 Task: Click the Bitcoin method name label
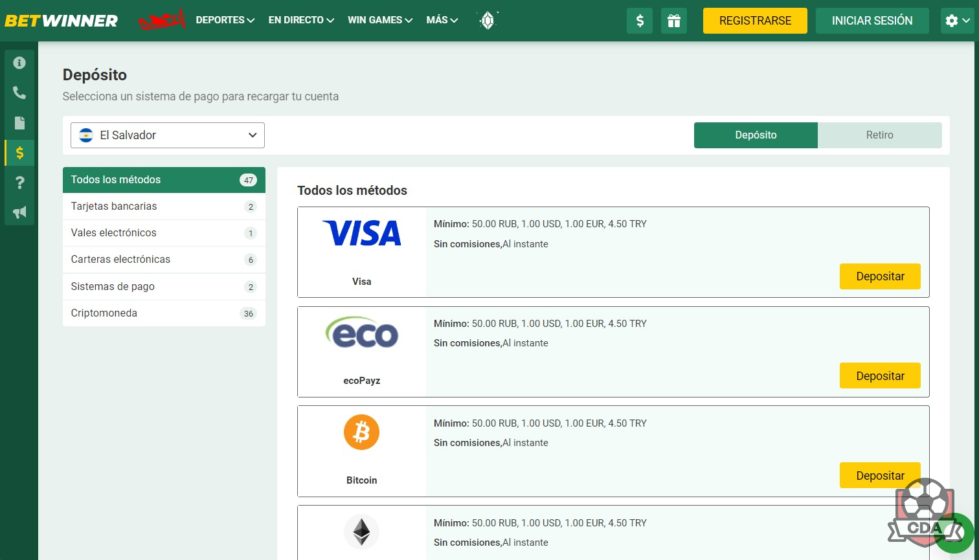click(x=362, y=480)
